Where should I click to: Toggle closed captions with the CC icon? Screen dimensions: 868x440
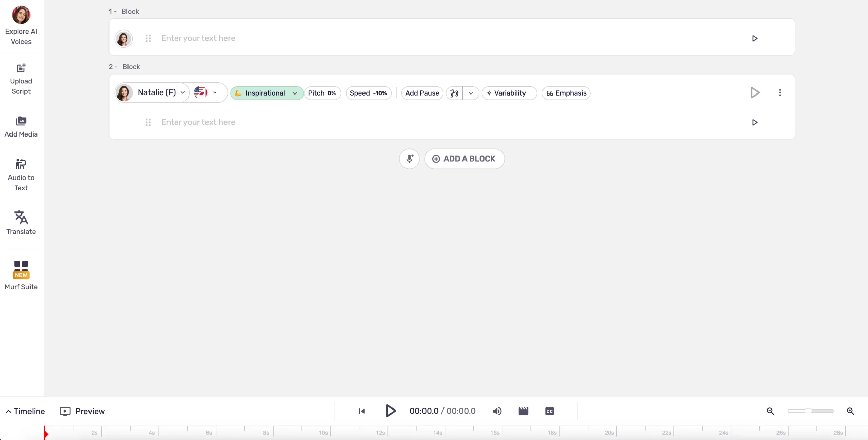(549, 411)
